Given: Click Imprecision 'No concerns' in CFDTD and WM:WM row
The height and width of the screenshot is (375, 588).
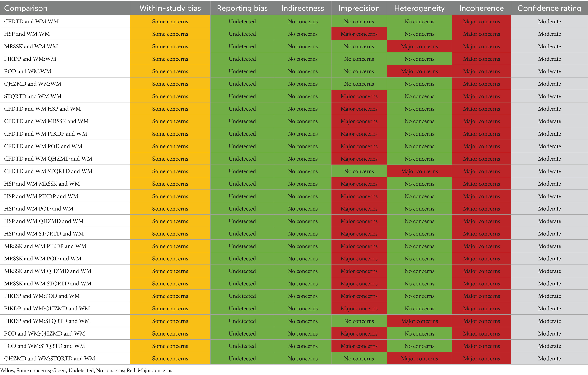Looking at the screenshot, I should [x=359, y=22].
